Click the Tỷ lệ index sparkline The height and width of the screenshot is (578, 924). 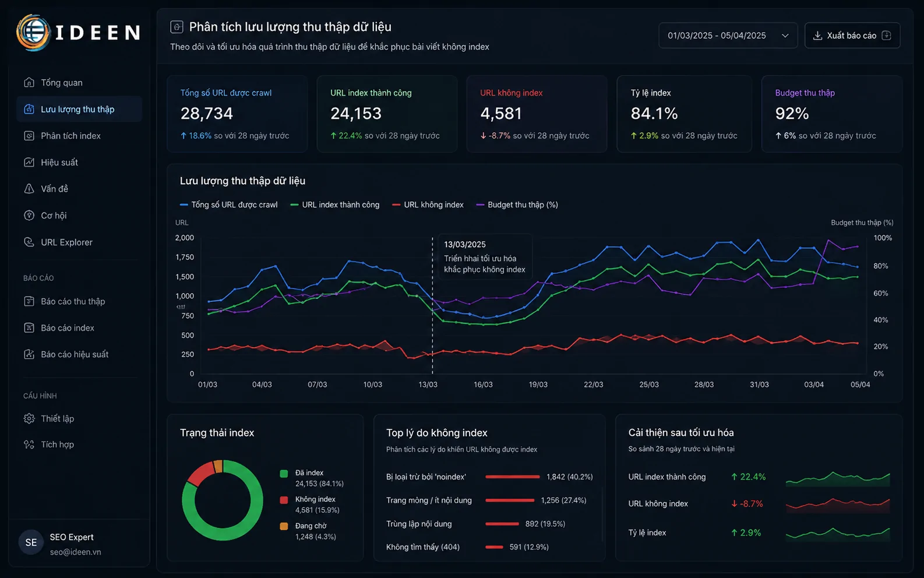pyautogui.click(x=838, y=534)
